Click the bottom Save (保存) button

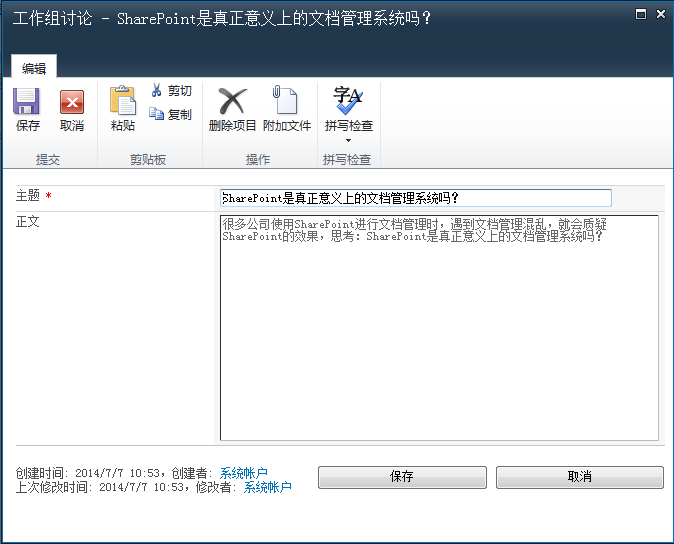click(402, 477)
